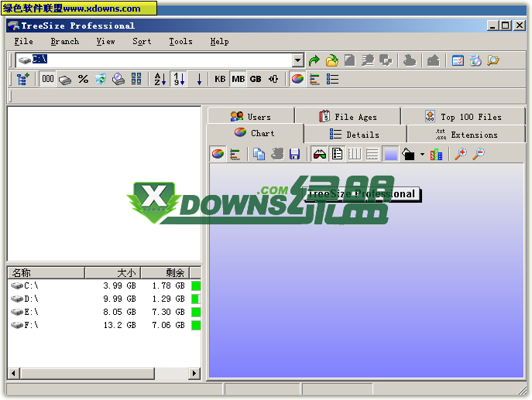Click the green Scan go arrow icon
Viewport: 532px width, 400px height.
tap(314, 60)
